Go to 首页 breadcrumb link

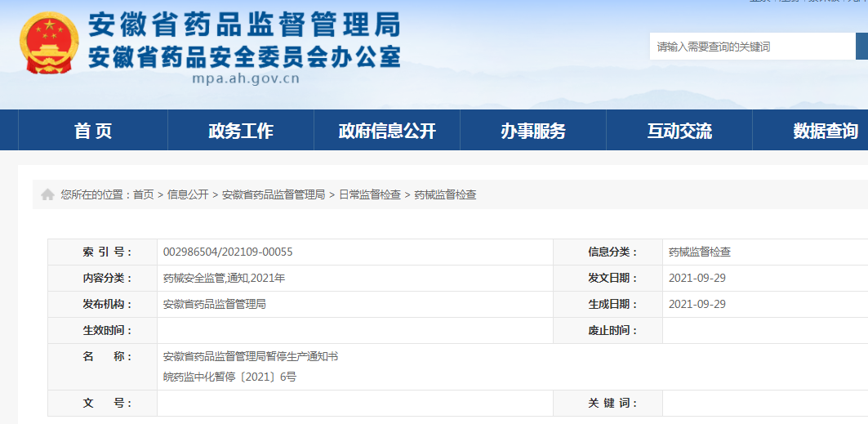tap(144, 194)
